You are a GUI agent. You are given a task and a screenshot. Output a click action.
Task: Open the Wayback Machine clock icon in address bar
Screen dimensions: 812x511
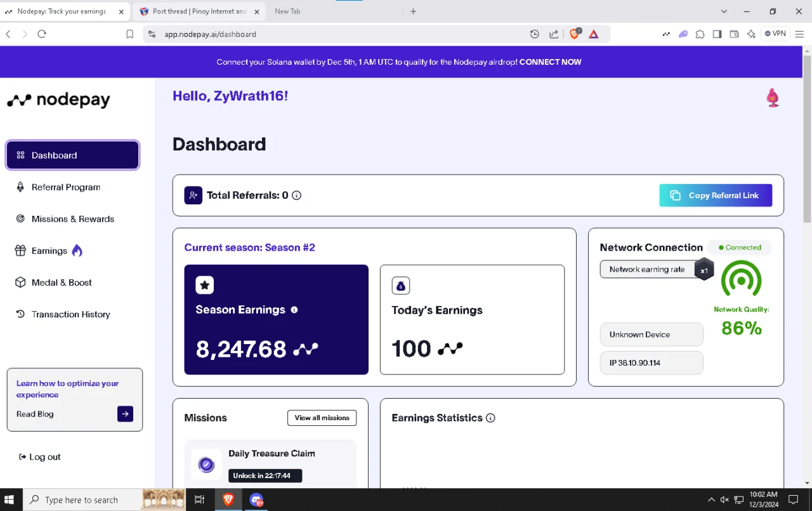tap(535, 34)
